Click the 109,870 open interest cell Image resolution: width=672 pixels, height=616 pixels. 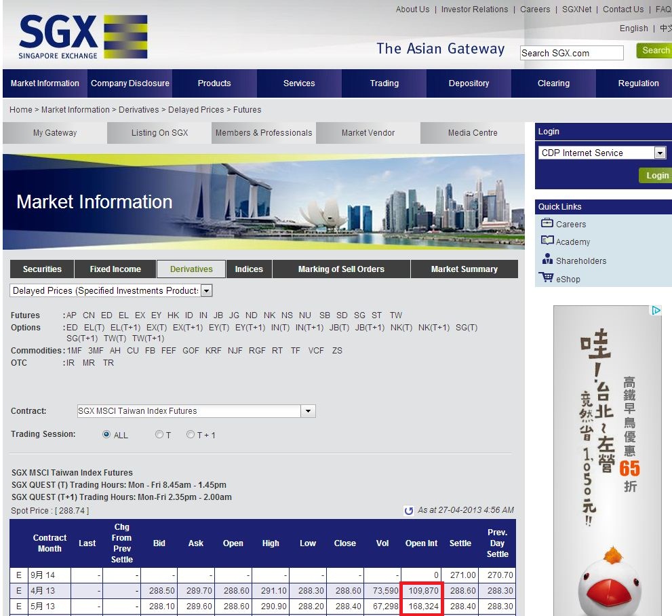pos(422,591)
